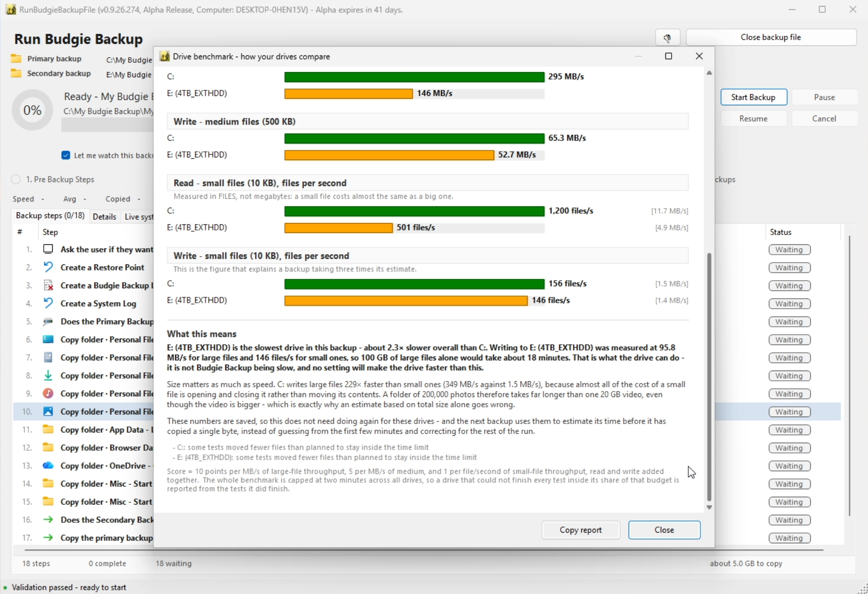Toggle the Let me watch this backup checkbox

tap(66, 155)
